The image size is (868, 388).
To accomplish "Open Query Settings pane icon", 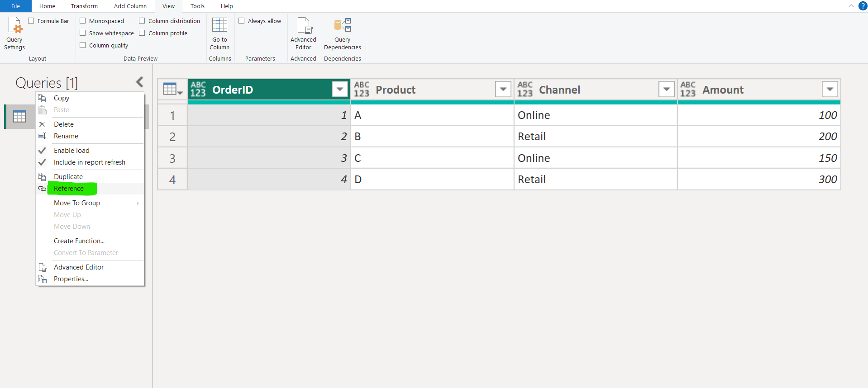I will point(14,25).
